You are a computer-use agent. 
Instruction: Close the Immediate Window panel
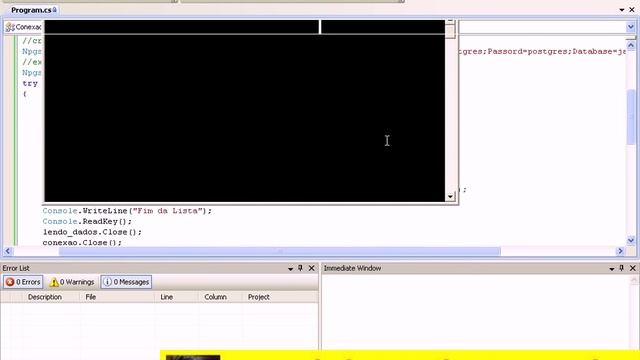[633, 268]
